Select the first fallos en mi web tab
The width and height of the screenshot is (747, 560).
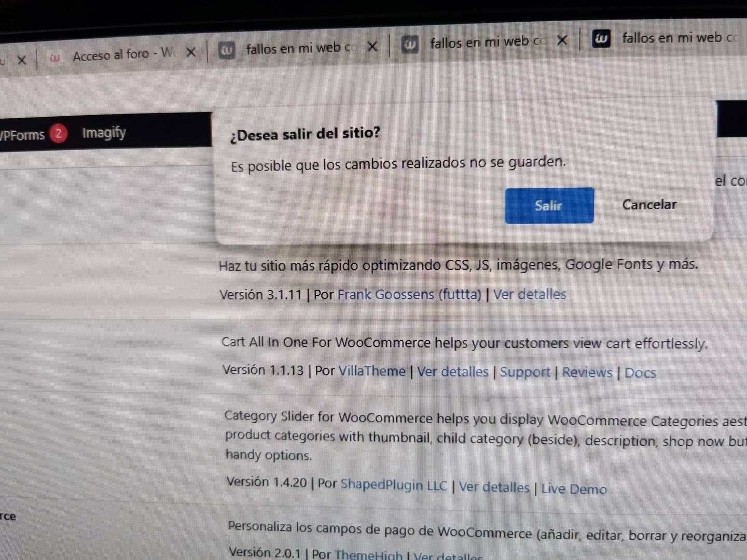tap(300, 48)
